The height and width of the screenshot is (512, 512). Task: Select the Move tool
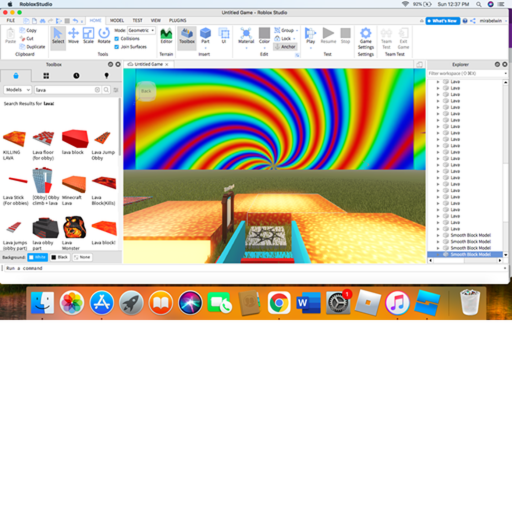pyautogui.click(x=73, y=35)
